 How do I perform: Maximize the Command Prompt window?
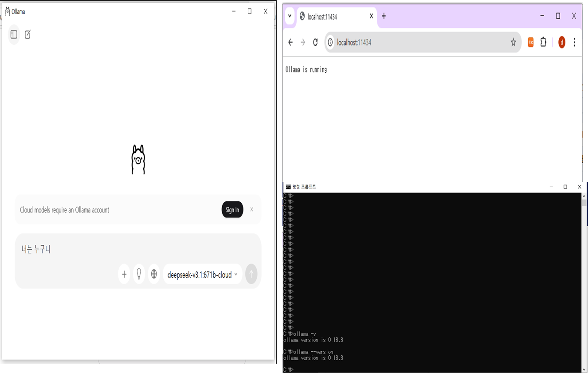[565, 187]
